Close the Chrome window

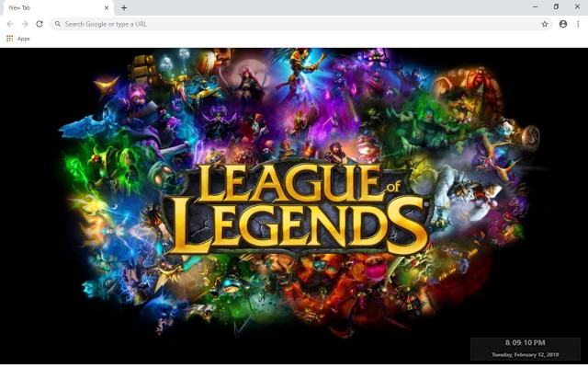577,7
